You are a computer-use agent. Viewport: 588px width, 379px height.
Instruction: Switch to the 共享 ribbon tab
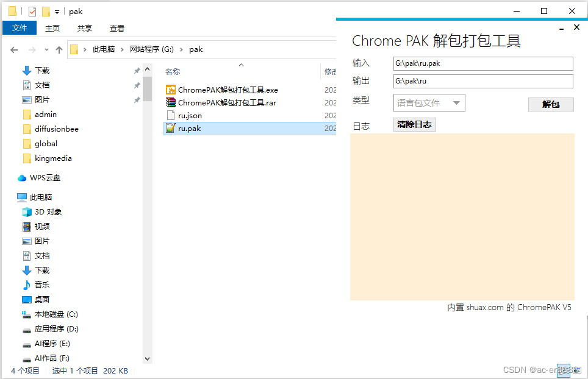pyautogui.click(x=85, y=28)
